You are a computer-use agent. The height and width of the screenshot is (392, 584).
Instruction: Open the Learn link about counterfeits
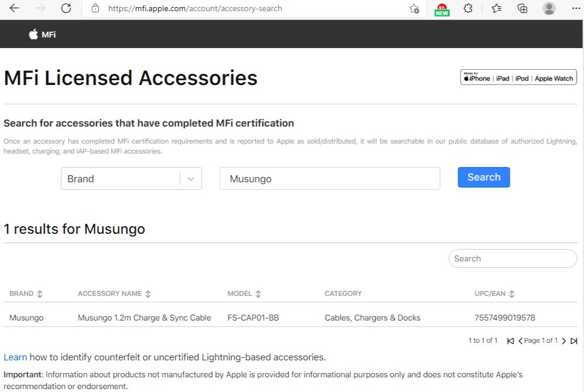coord(15,357)
